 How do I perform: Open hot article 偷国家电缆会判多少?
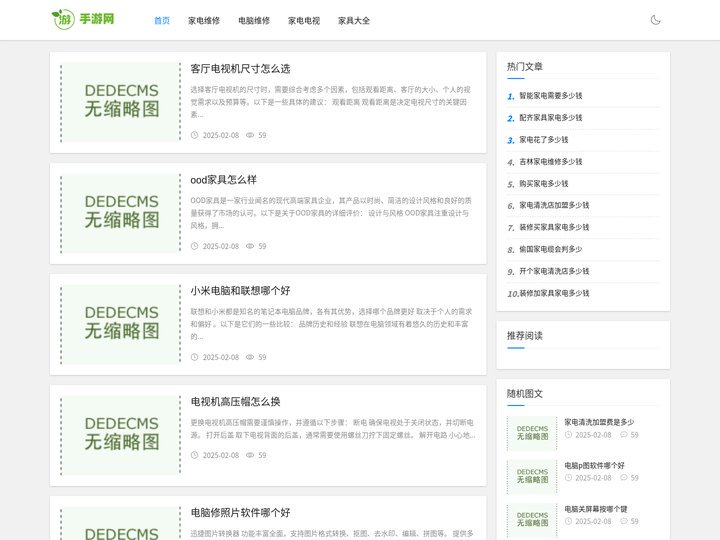(x=551, y=249)
